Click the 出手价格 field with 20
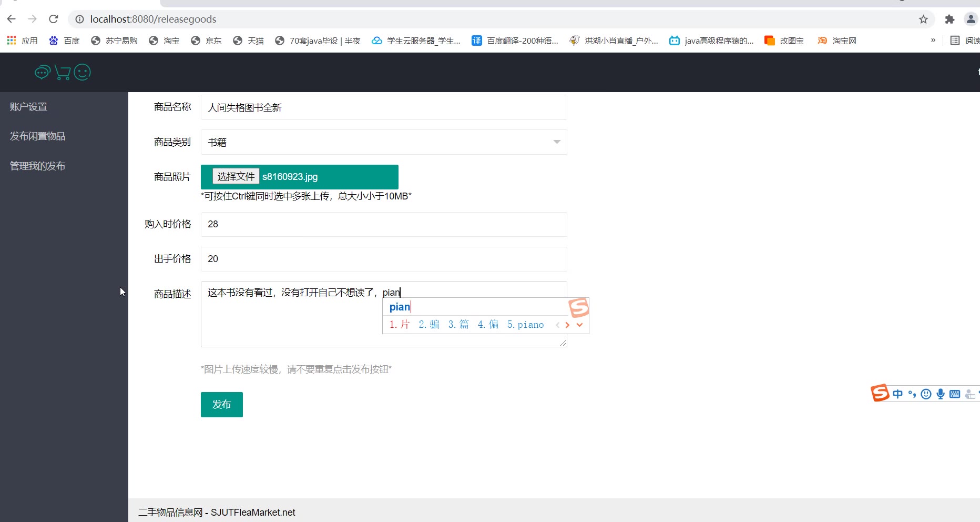The width and height of the screenshot is (980, 522). pos(384,259)
